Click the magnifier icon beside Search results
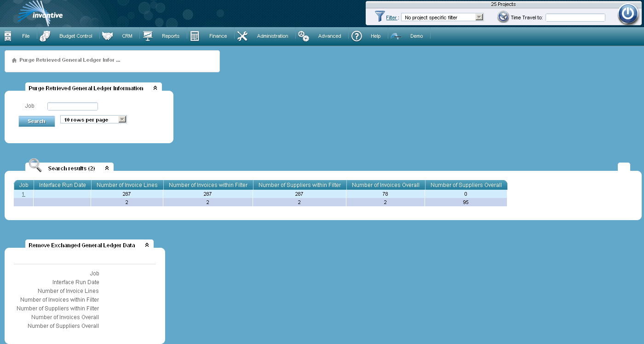The height and width of the screenshot is (344, 644). pos(34,165)
